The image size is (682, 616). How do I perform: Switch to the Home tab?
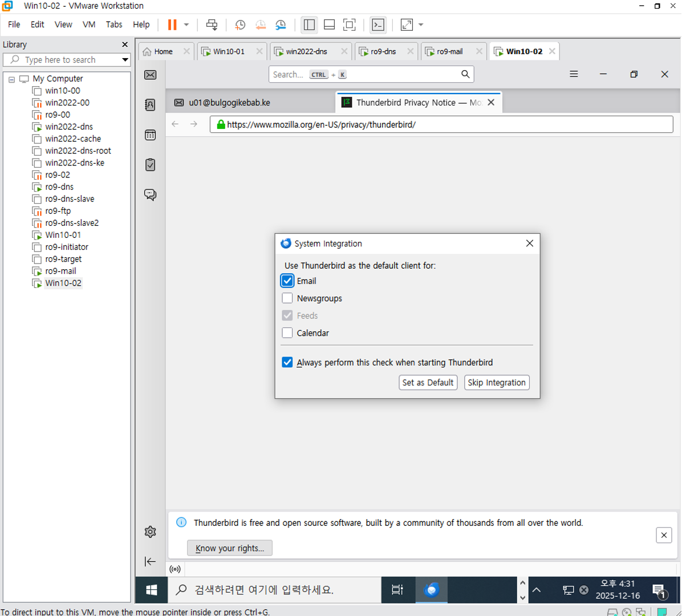click(x=163, y=51)
